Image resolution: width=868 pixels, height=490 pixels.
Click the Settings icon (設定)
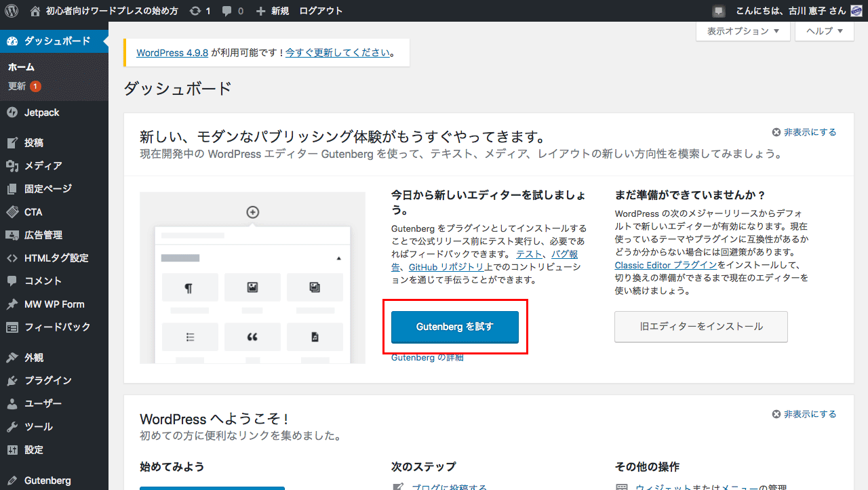(12, 450)
